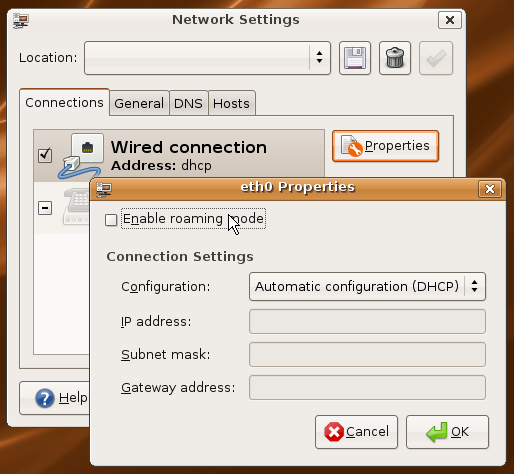
Task: Select the modem telephone icon
Action: pyautogui.click(x=77, y=207)
